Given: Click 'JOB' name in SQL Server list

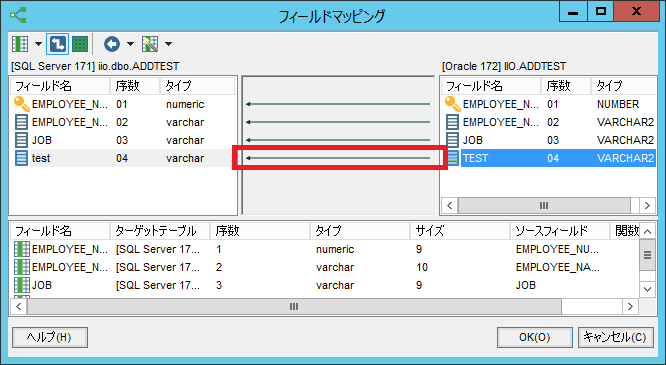Looking at the screenshot, I should click(x=42, y=140).
